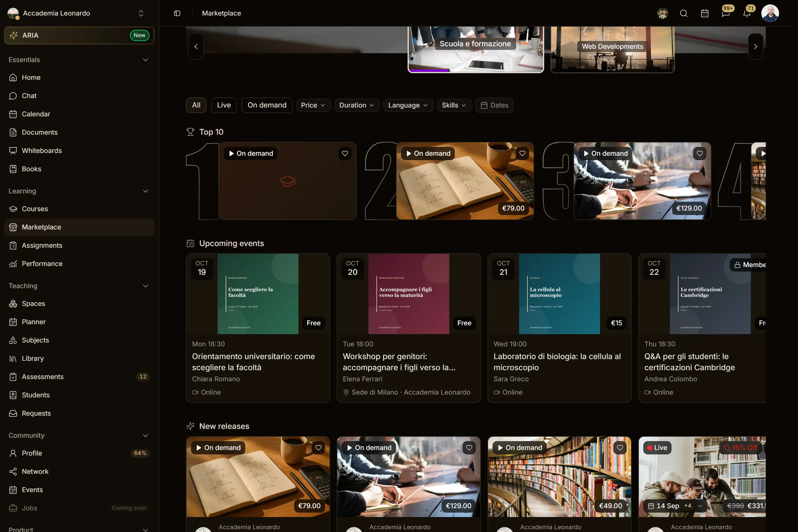Open Marketplace in the sidebar
Image resolution: width=798 pixels, height=532 pixels.
(79, 227)
